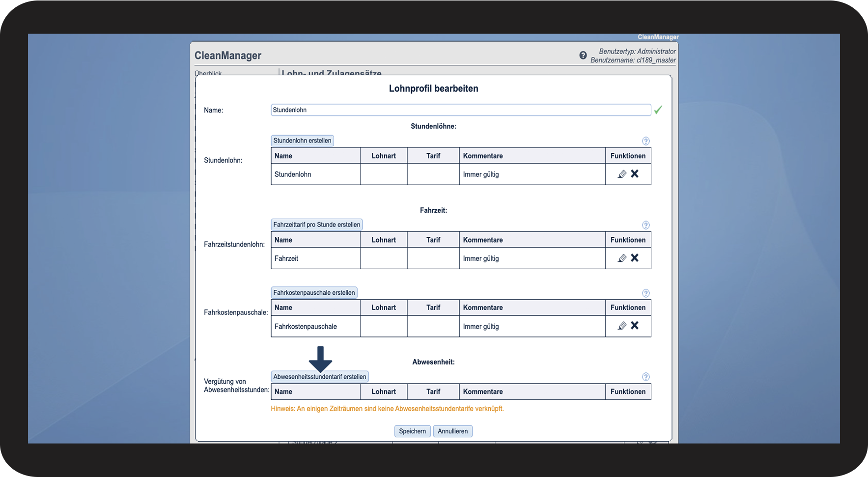Screen dimensions: 868x477
Task: Open help for the Fahrkostenpauschale table
Action: (645, 293)
